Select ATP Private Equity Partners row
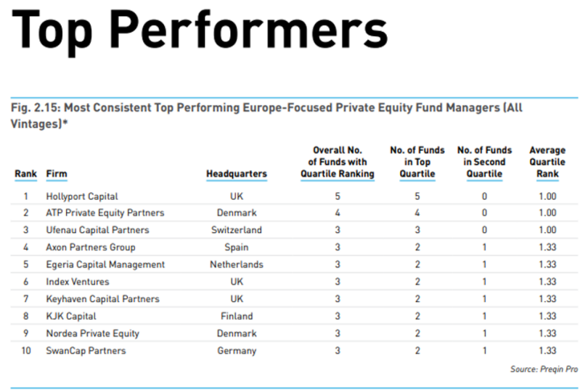The image size is (588, 392). pyautogui.click(x=105, y=213)
